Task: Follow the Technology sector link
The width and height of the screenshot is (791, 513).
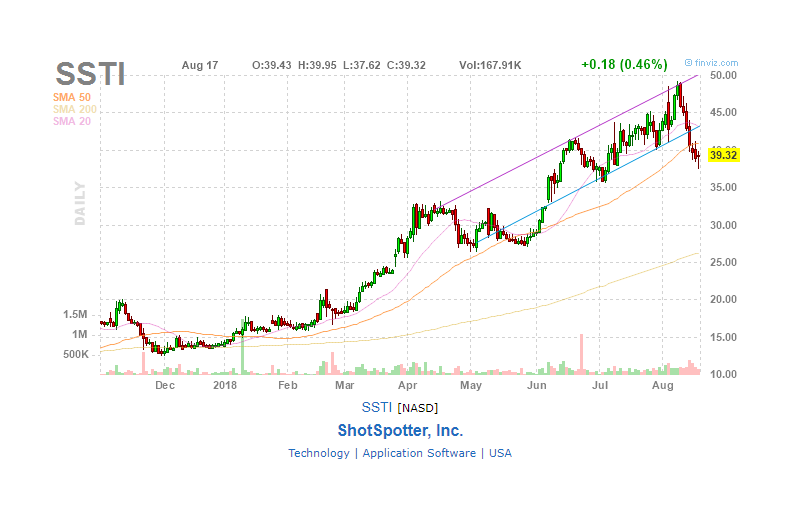Action: pyautogui.click(x=319, y=453)
